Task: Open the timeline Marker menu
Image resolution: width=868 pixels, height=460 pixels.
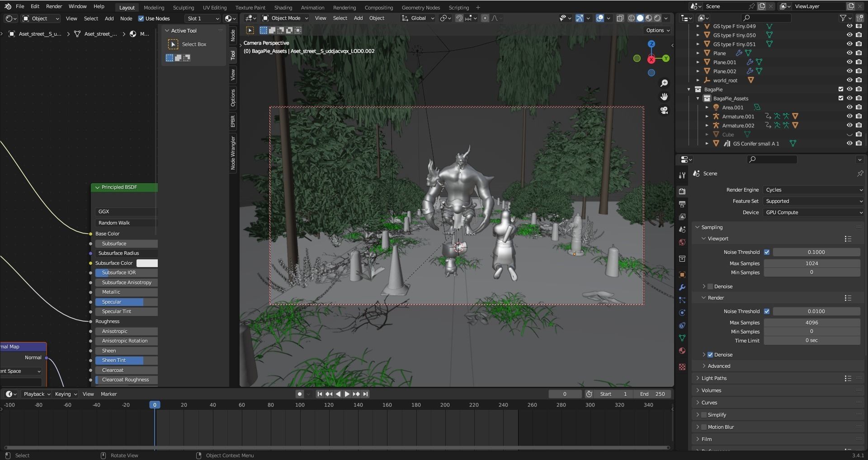Action: tap(108, 394)
